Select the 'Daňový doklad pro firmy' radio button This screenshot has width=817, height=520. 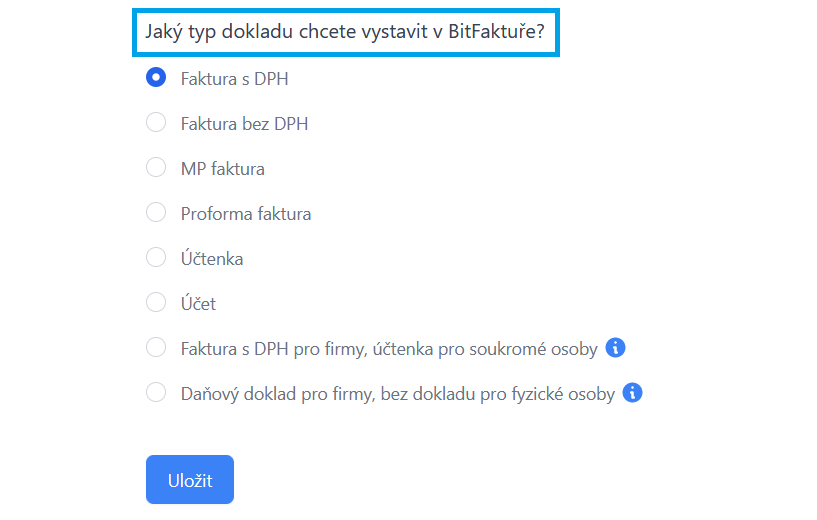(x=156, y=393)
